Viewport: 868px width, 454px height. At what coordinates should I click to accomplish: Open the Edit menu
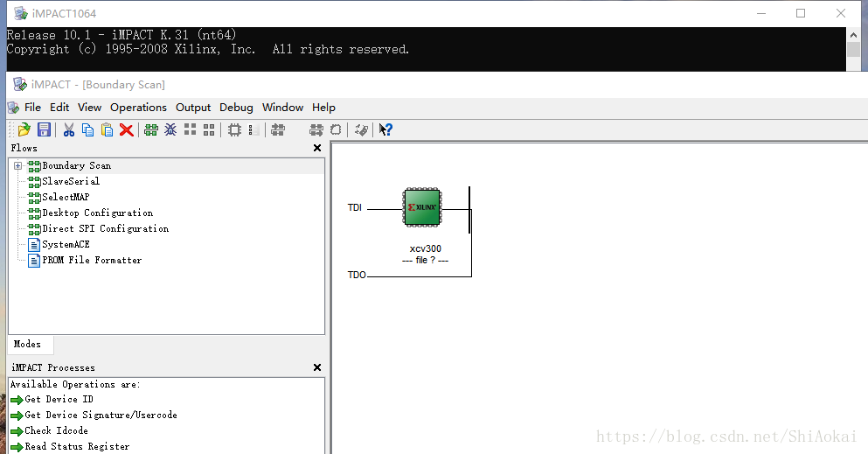(x=59, y=108)
